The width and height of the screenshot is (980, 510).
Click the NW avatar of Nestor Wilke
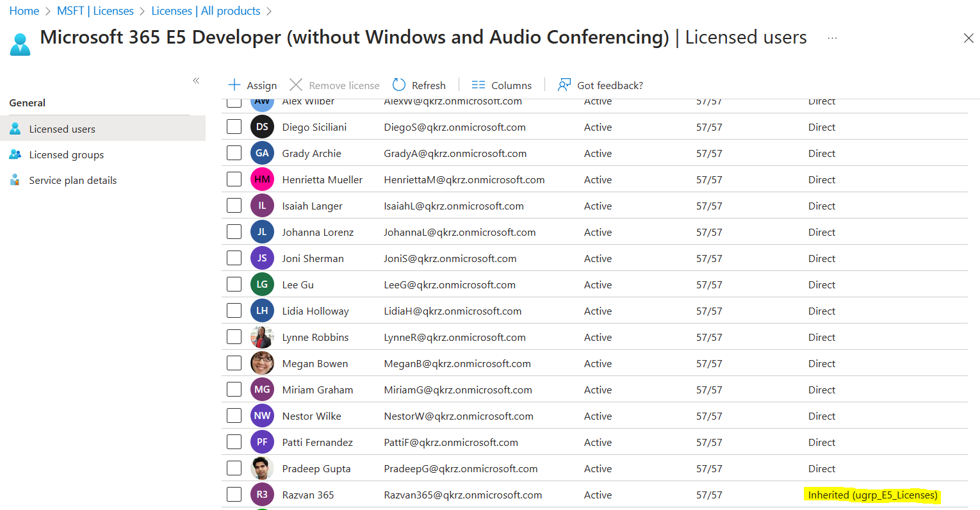pos(262,416)
